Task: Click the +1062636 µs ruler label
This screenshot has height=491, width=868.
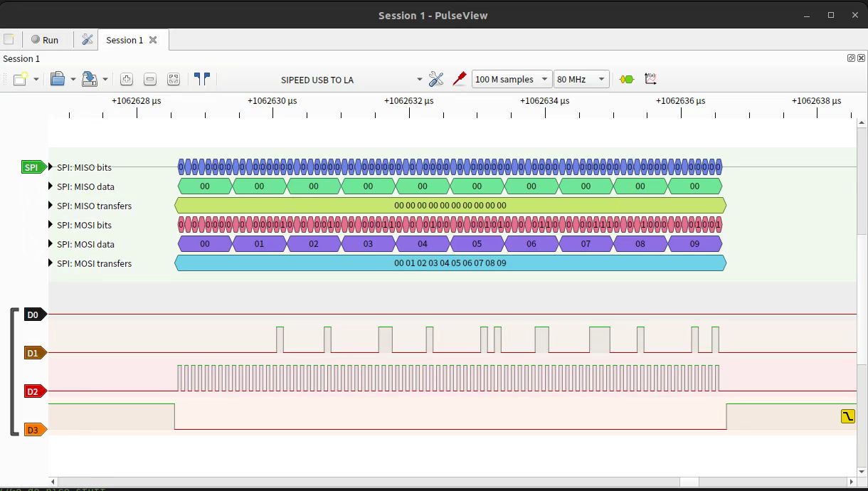Action: (681, 101)
